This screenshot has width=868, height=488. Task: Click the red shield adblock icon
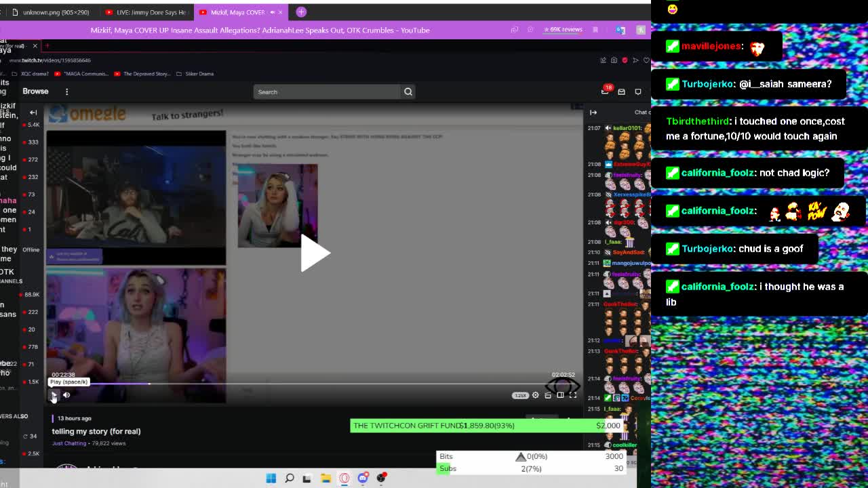[625, 60]
